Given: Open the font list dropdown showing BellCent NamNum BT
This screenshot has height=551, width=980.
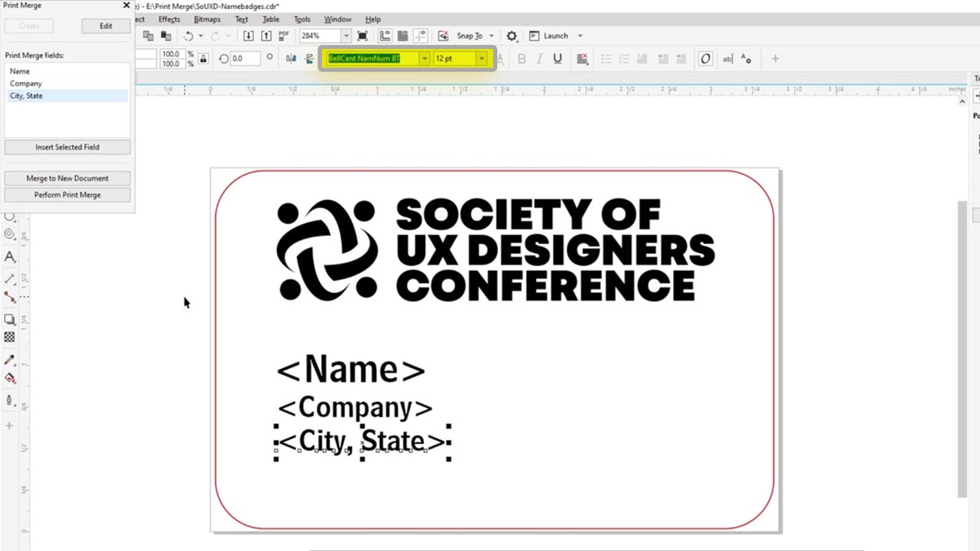Looking at the screenshot, I should point(424,58).
